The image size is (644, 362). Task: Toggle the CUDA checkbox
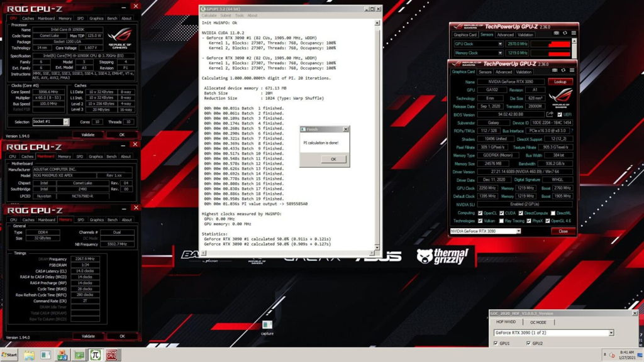501,213
